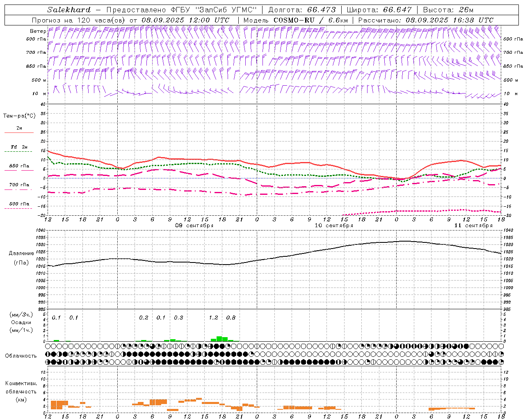This screenshot has height=420, width=525.
Task: Click the 2м temperature legend entry
Action: tap(19, 128)
